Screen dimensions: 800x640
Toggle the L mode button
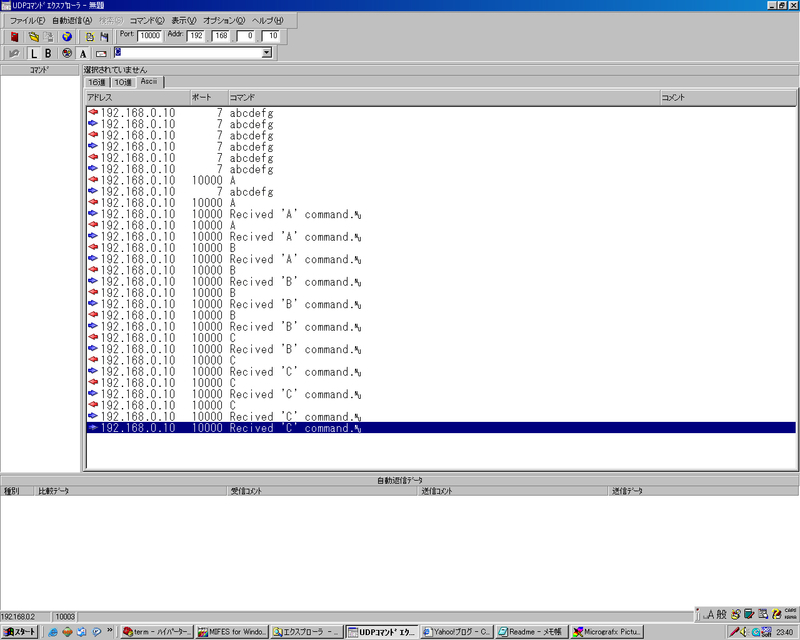tap(34, 53)
